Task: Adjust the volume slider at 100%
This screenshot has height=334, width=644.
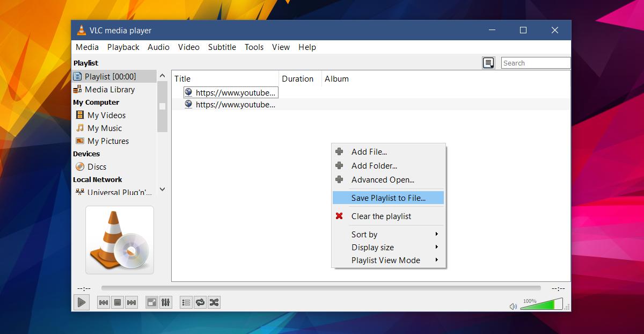Action: point(541,304)
